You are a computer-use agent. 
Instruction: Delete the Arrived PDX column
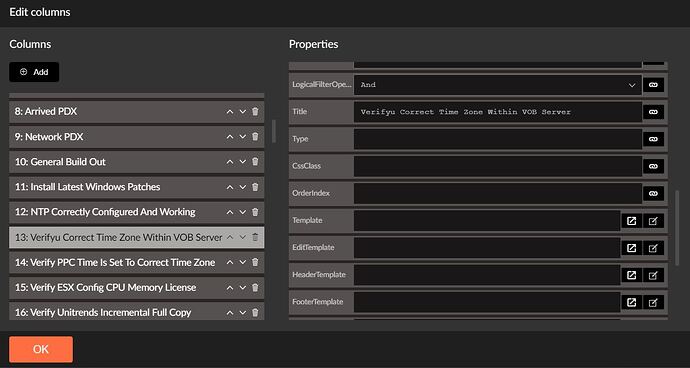[x=255, y=112]
